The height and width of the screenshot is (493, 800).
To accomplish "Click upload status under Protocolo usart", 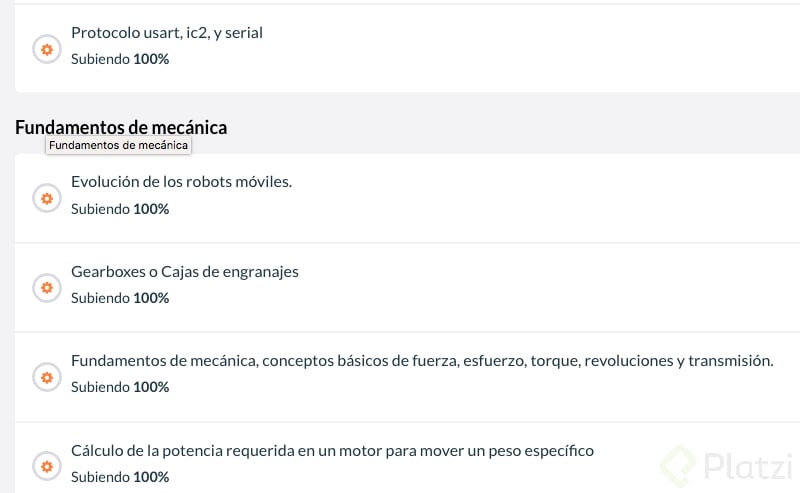I will tap(119, 59).
